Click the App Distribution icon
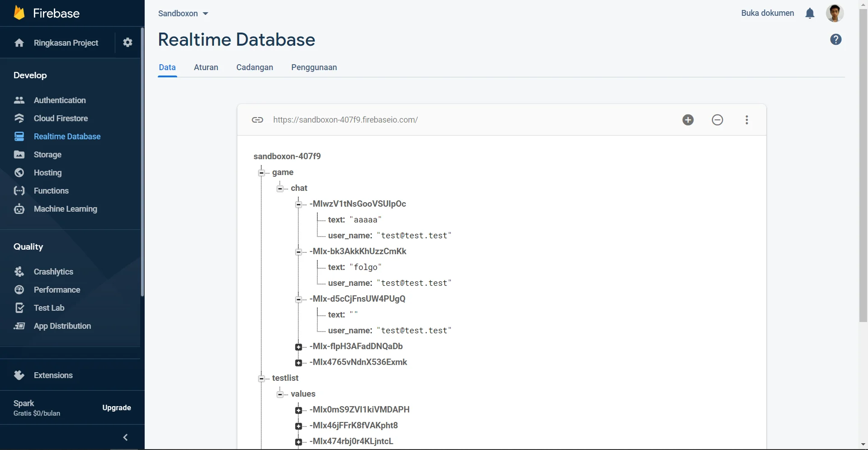 pos(19,326)
